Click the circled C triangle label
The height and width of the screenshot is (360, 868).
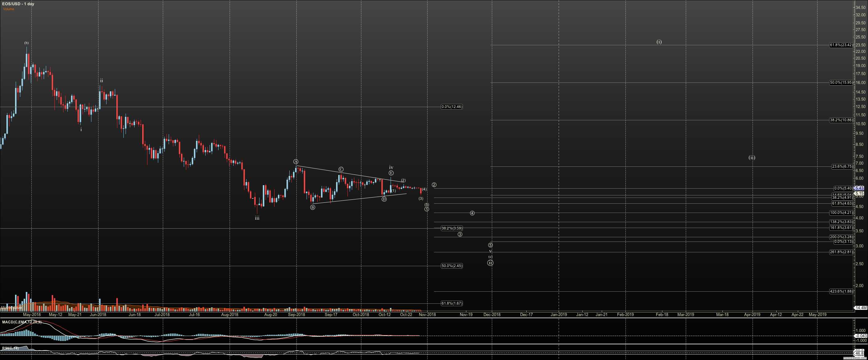pyautogui.click(x=341, y=170)
